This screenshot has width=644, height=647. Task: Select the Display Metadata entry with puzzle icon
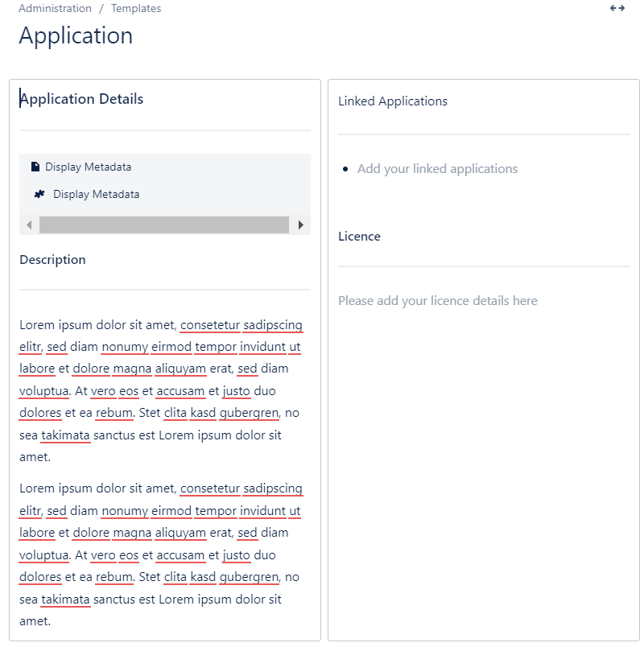(x=96, y=195)
